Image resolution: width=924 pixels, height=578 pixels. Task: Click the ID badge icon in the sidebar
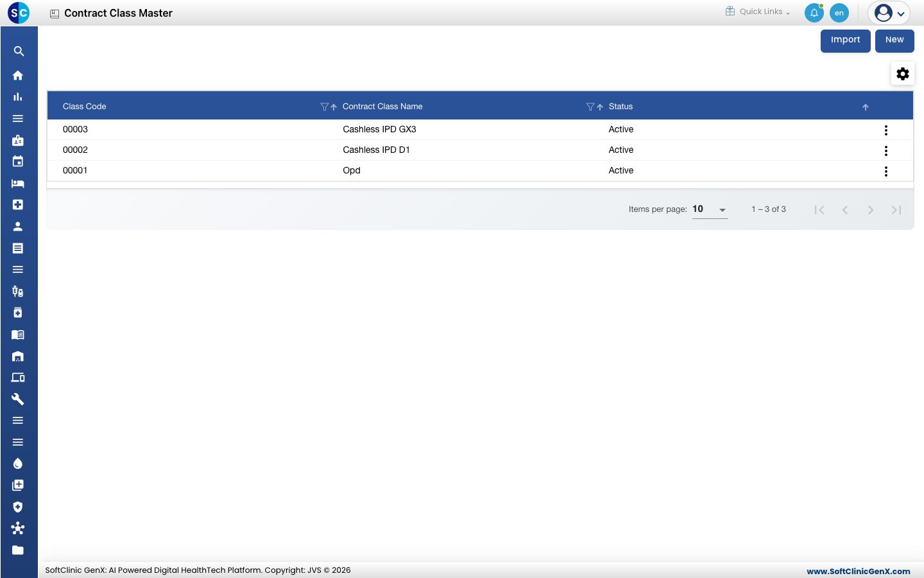tap(18, 140)
